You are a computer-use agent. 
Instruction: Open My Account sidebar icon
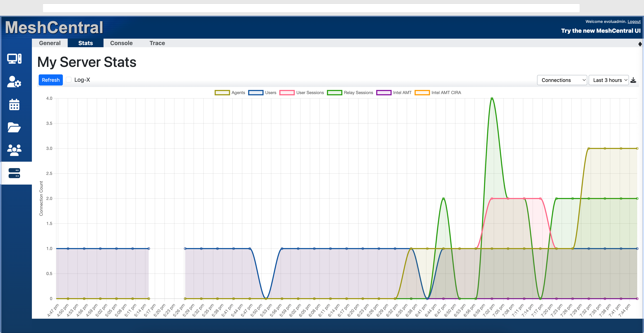(x=14, y=82)
